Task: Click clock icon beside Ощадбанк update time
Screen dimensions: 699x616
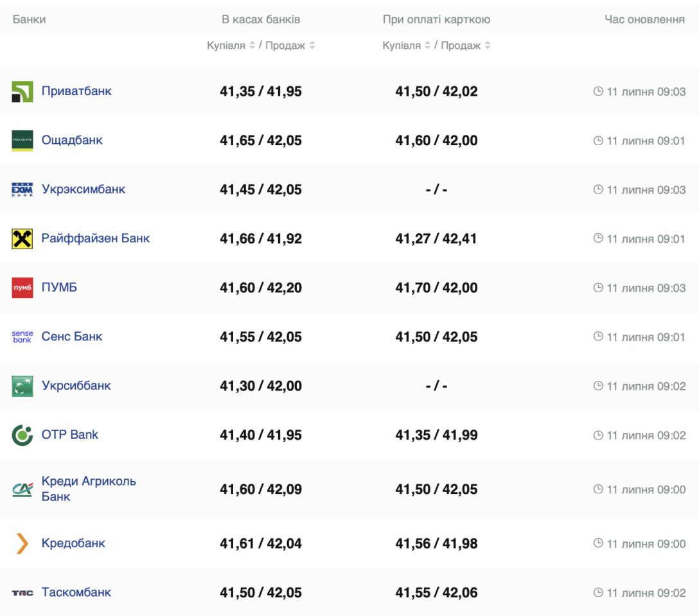Action: click(x=598, y=141)
